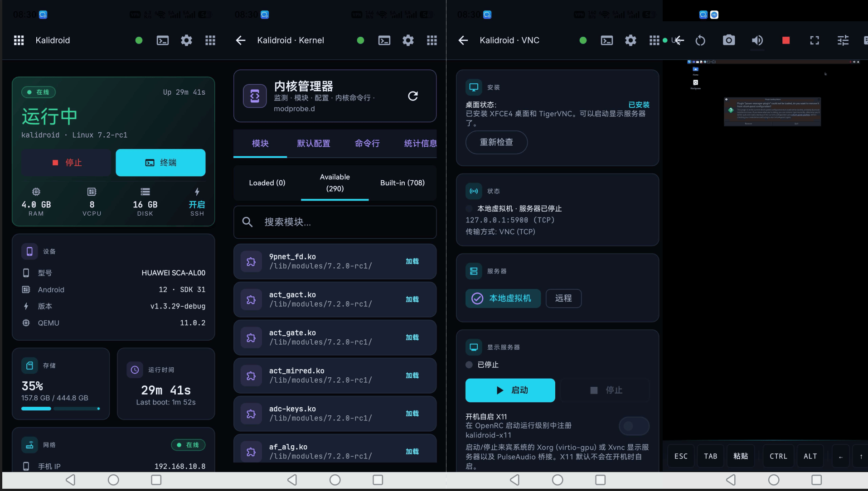Select the 远程 server option
868x491 pixels.
563,298
